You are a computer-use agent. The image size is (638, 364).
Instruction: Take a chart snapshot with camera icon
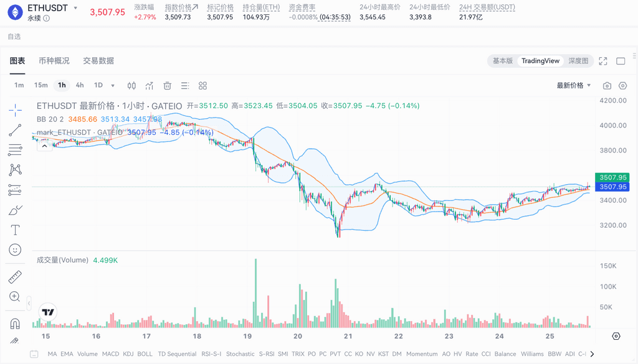coord(607,85)
